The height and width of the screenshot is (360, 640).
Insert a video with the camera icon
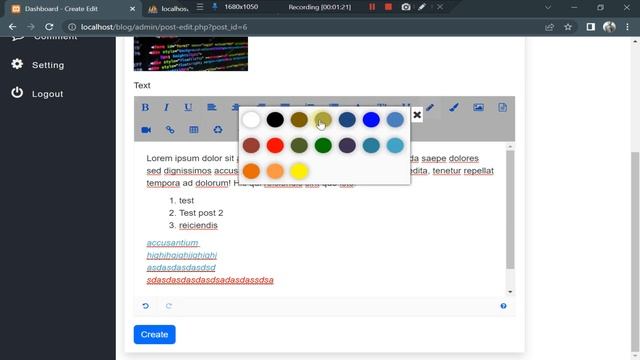click(146, 130)
